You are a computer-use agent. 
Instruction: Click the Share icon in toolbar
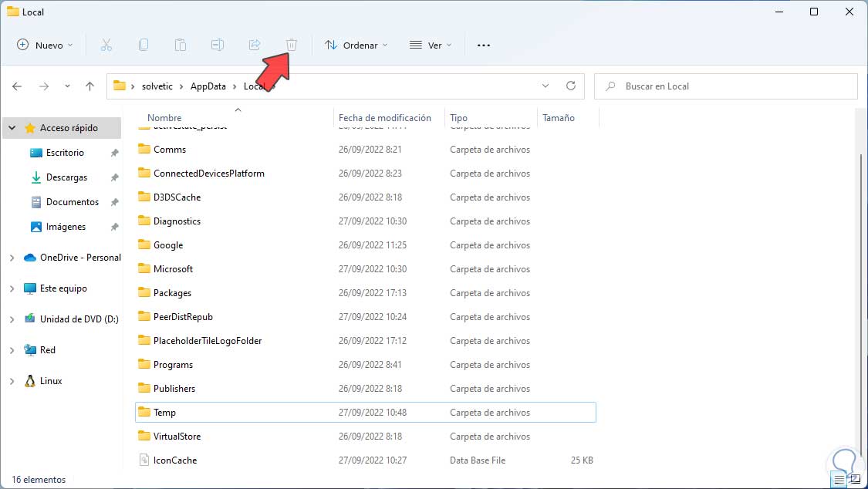[255, 46]
